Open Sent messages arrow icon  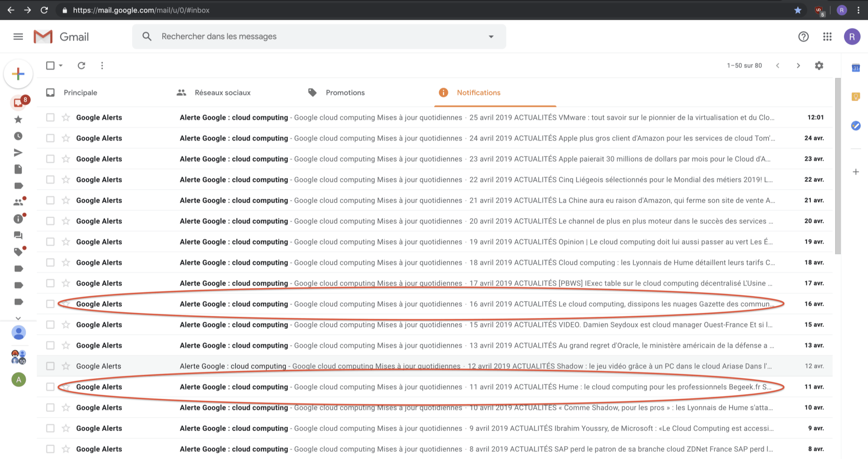pos(18,153)
